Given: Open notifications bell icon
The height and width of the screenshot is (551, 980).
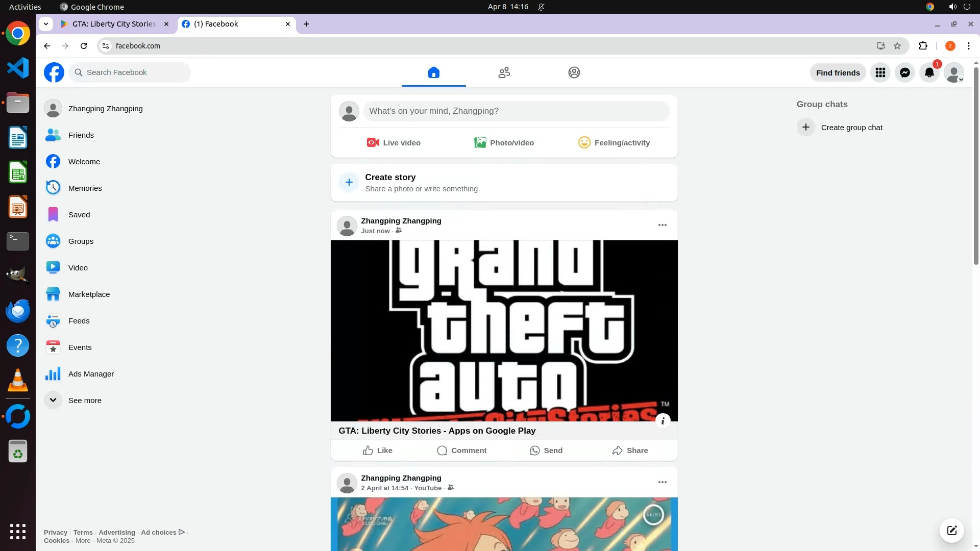Looking at the screenshot, I should pyautogui.click(x=929, y=72).
